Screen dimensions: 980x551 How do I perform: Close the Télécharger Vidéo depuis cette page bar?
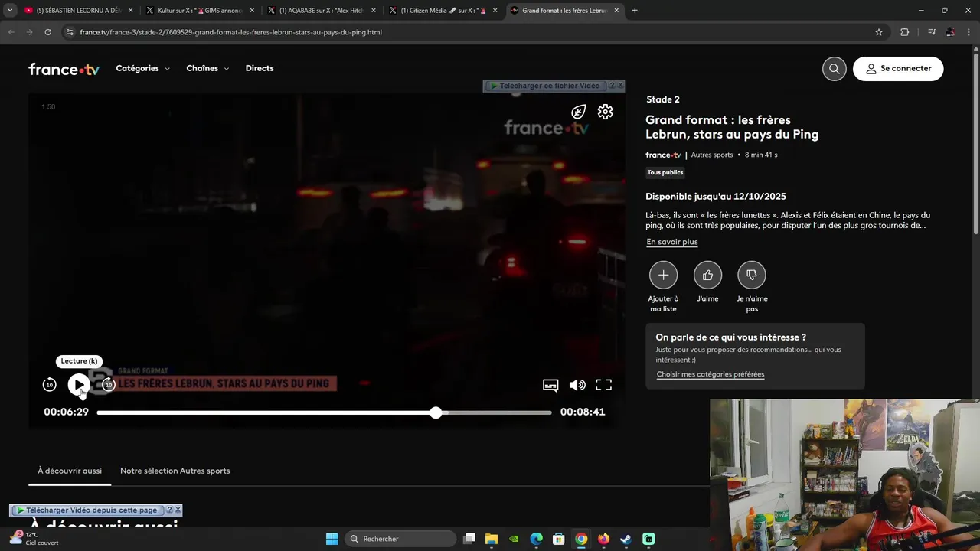click(178, 510)
